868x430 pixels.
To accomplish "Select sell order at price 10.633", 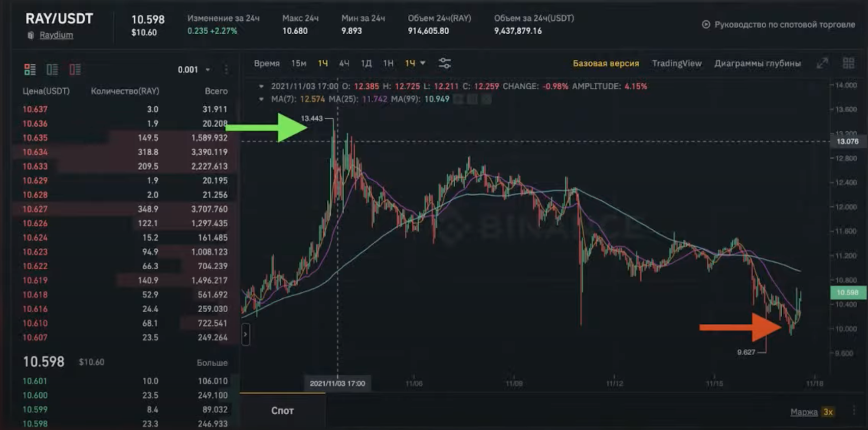I will point(125,166).
